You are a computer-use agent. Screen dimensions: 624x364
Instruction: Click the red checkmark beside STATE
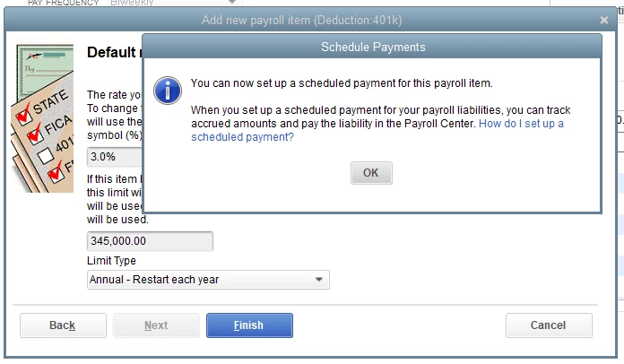tap(24, 113)
